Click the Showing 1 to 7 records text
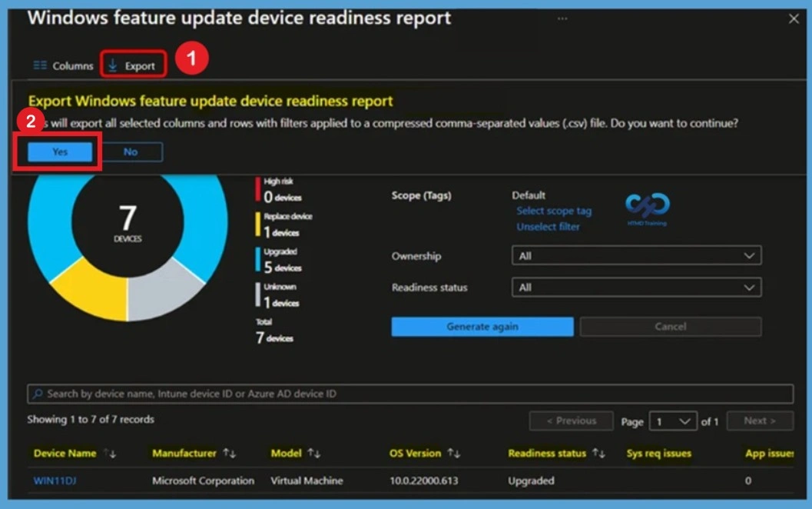812x509 pixels. tap(91, 419)
